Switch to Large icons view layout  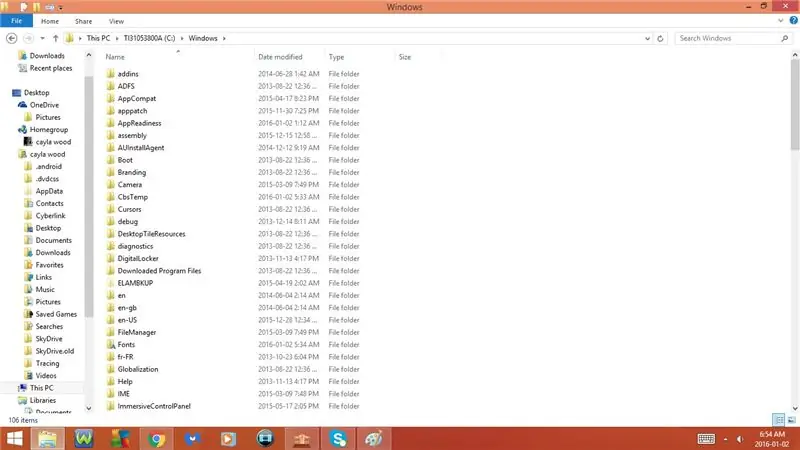(791, 420)
